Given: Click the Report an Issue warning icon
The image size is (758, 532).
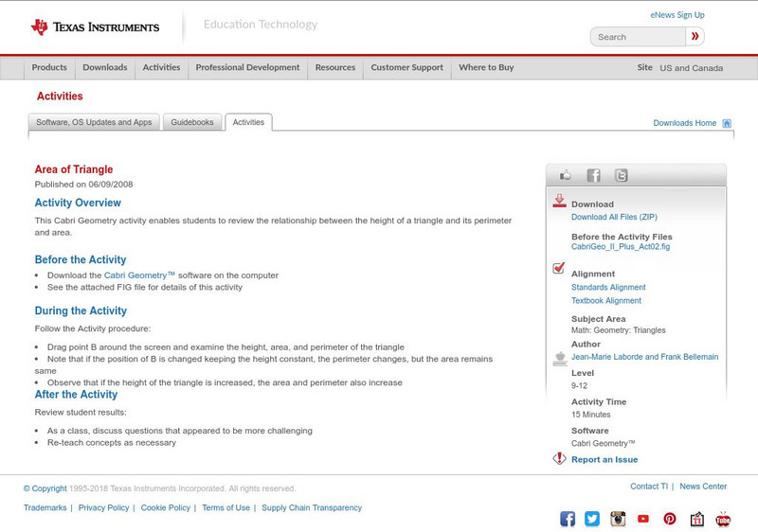Looking at the screenshot, I should point(559,458).
